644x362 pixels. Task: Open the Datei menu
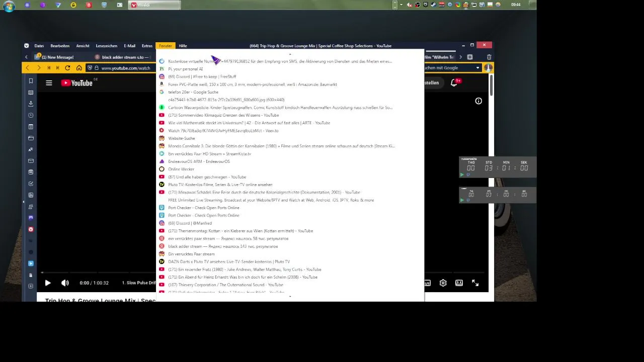39,46
